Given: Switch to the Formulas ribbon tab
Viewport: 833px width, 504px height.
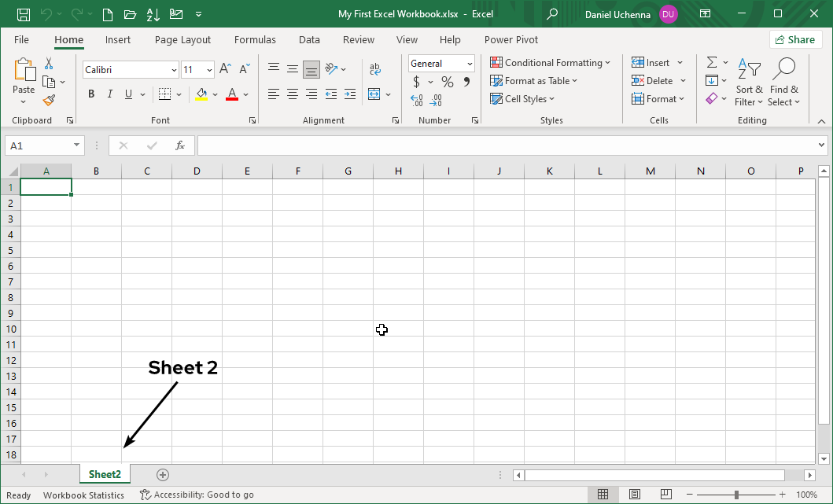Looking at the screenshot, I should pyautogui.click(x=255, y=39).
